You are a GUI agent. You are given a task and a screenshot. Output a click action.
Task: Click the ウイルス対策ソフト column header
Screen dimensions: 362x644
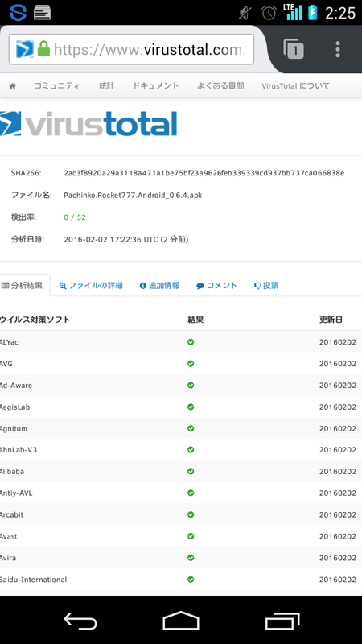point(35,320)
